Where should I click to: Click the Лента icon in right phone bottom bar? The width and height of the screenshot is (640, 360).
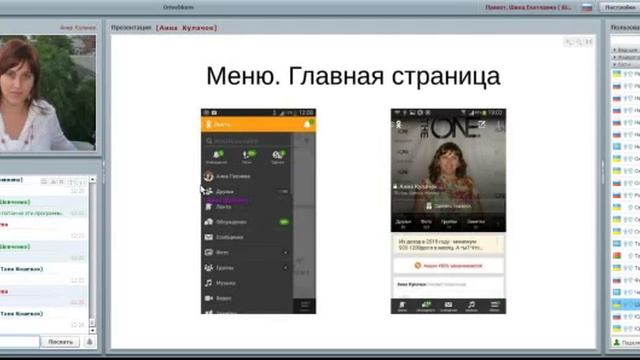click(x=402, y=306)
